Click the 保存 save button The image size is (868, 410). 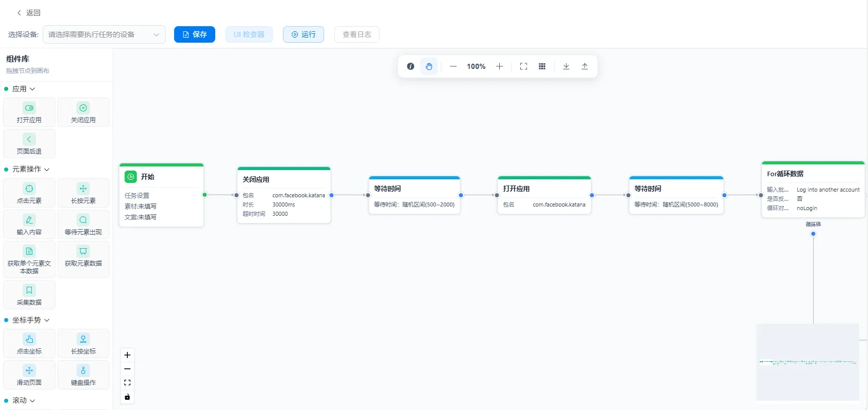point(195,34)
